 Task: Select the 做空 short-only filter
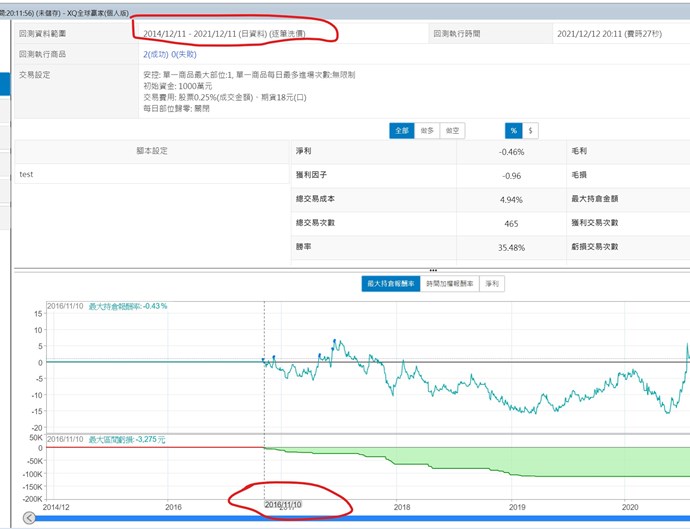click(453, 130)
